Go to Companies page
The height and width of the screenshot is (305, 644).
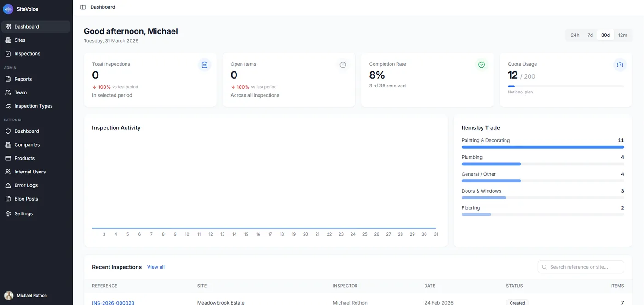pyautogui.click(x=36, y=144)
